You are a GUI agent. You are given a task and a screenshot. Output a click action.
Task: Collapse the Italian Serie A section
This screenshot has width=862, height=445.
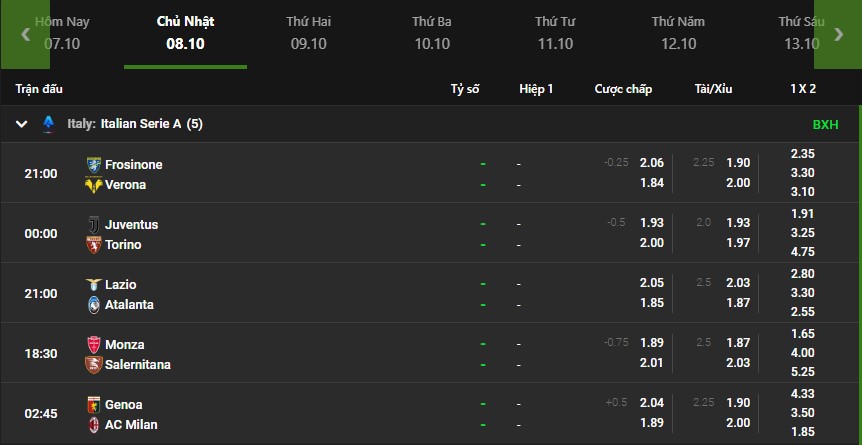pyautogui.click(x=22, y=124)
